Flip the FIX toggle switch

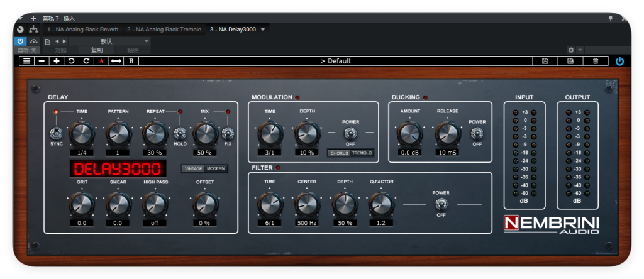tap(228, 133)
